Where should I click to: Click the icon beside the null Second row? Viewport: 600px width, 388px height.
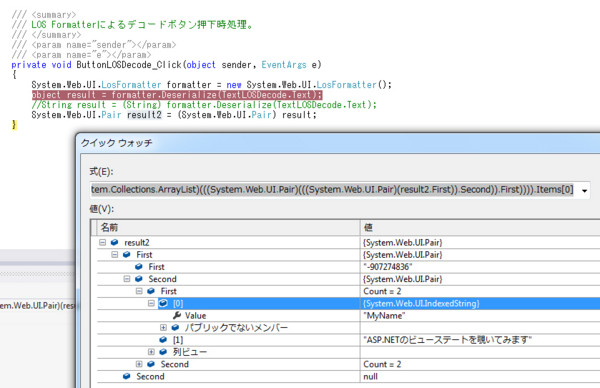pos(127,376)
